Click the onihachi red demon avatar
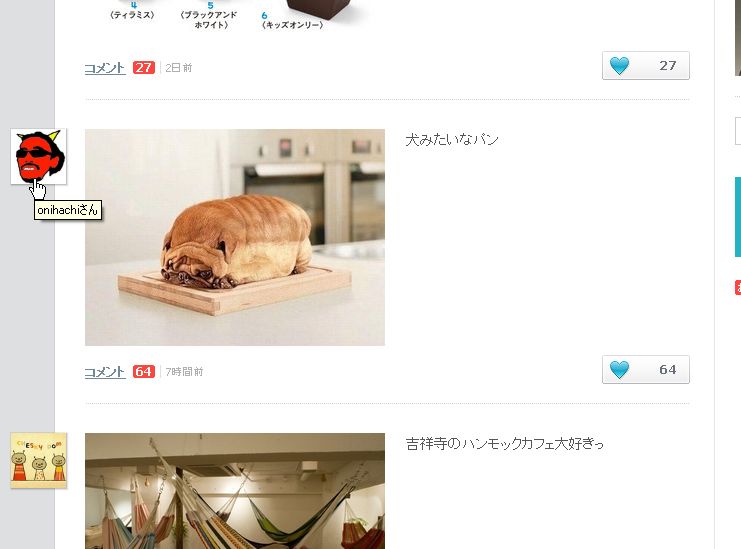This screenshot has height=549, width=741. point(39,156)
